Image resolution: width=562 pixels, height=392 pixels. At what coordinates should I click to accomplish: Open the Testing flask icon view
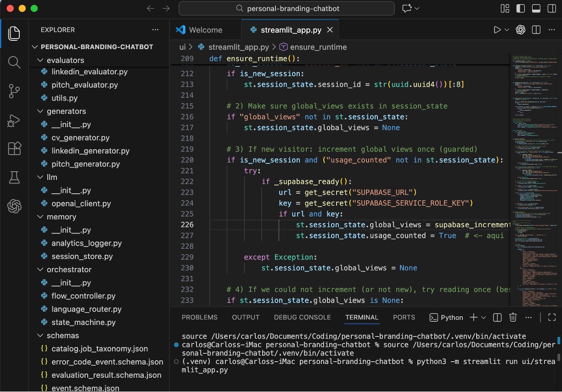pos(14,178)
